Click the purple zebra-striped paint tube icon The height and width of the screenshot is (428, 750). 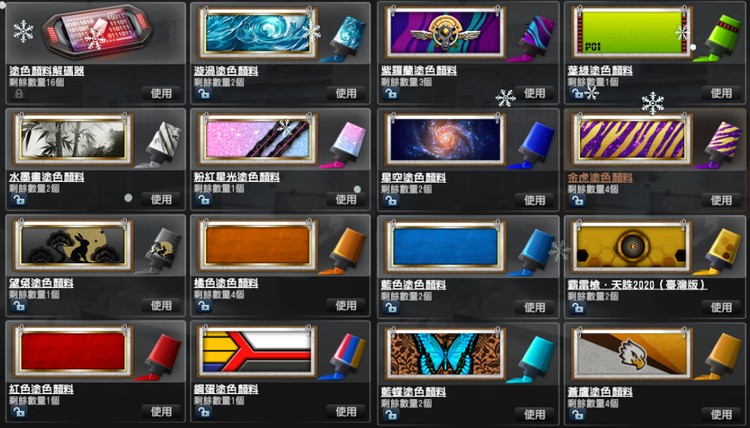point(533,39)
